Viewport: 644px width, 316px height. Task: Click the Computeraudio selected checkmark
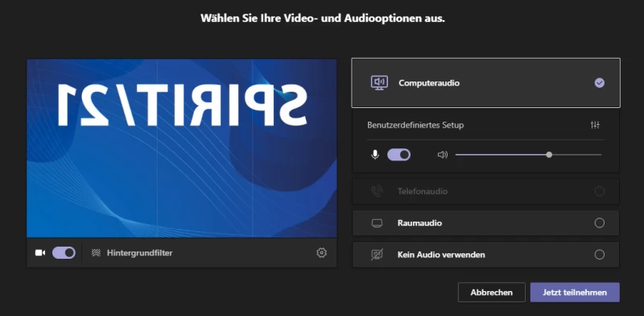[599, 83]
